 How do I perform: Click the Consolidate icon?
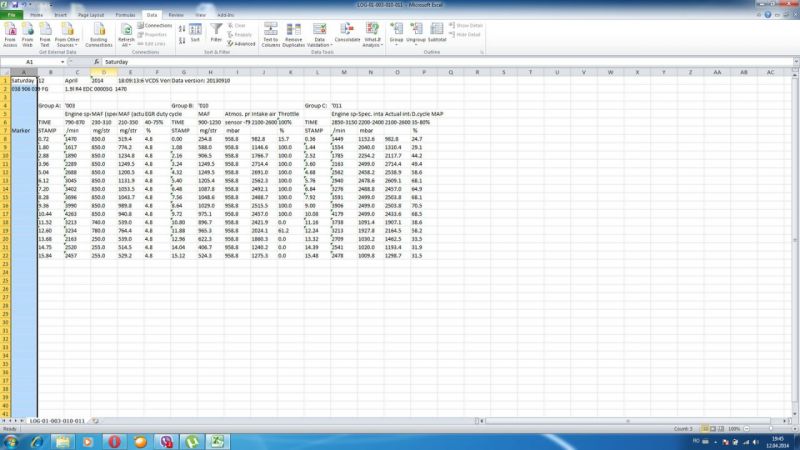[347, 30]
